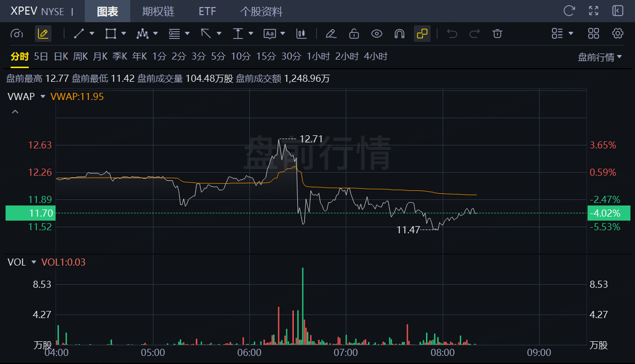
Task: Select the 5分 interval
Action: coord(218,57)
